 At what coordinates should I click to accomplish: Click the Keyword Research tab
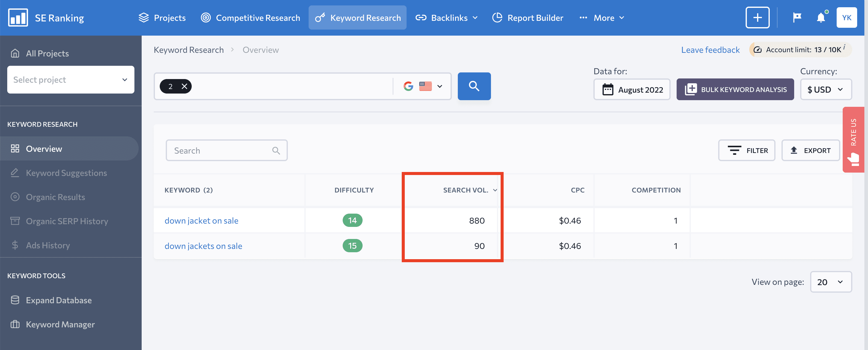[x=365, y=17]
